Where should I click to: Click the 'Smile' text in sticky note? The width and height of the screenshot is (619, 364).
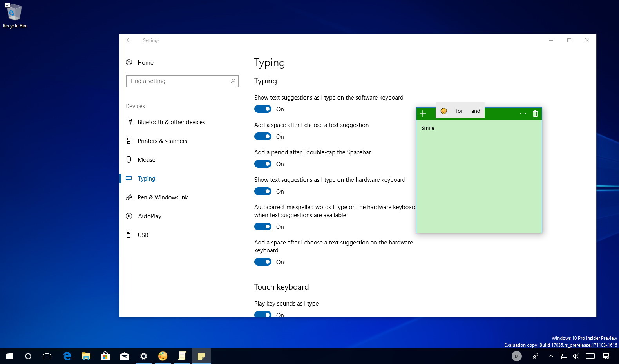[427, 128]
